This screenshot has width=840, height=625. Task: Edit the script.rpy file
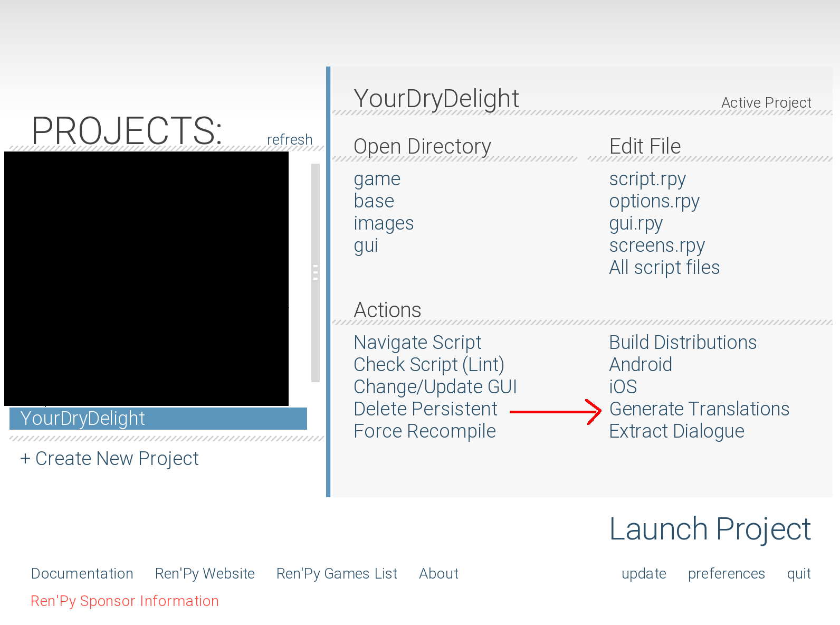tap(647, 179)
